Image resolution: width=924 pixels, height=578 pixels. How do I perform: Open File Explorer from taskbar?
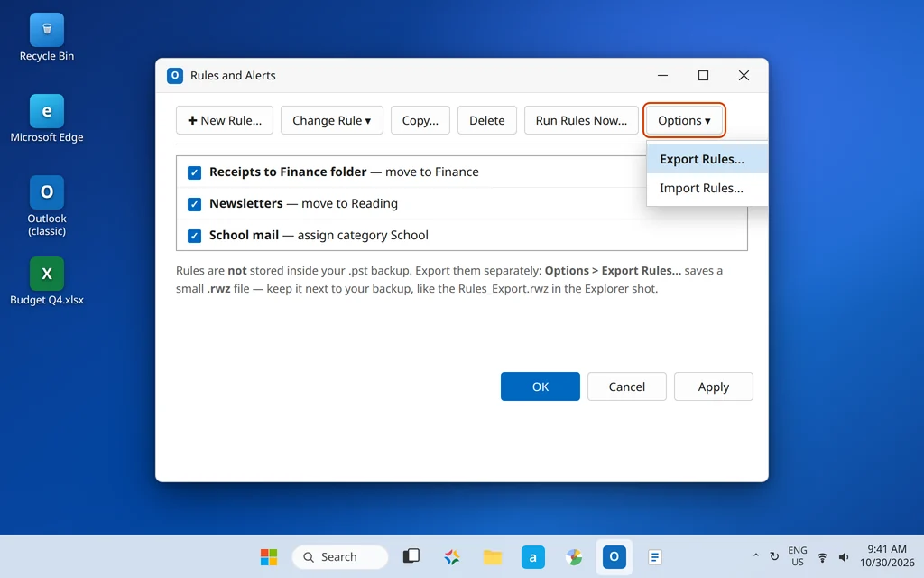click(x=493, y=556)
